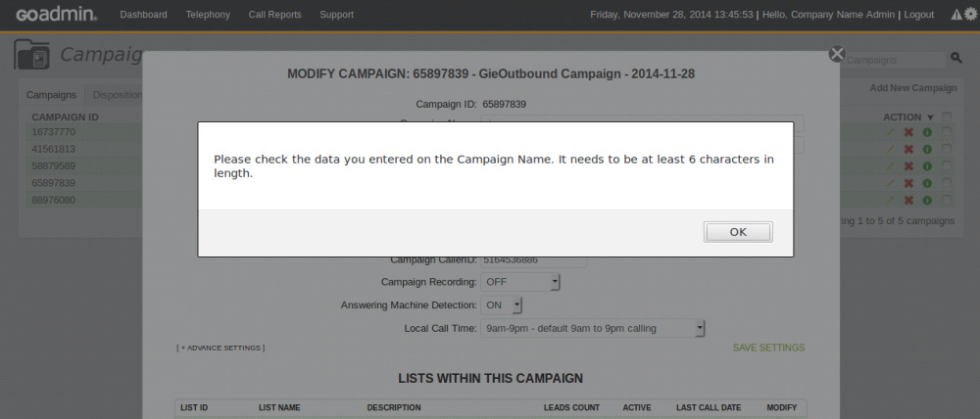This screenshot has width=980, height=419.
Task: Open the Campaign Recording dropdown
Action: pyautogui.click(x=520, y=282)
